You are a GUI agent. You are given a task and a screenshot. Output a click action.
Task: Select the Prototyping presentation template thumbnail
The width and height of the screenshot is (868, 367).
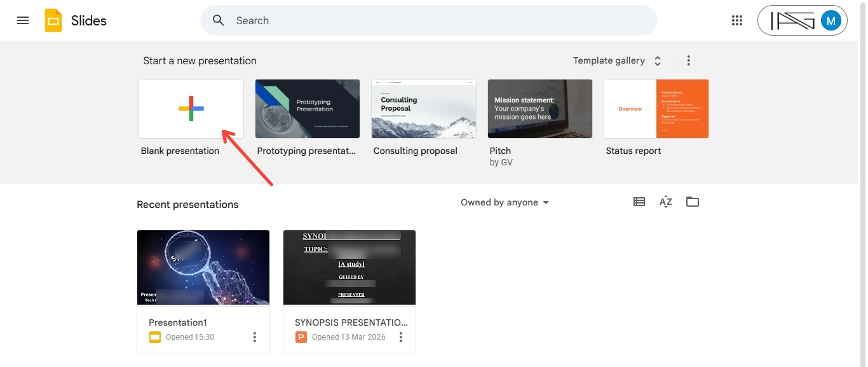click(x=308, y=109)
